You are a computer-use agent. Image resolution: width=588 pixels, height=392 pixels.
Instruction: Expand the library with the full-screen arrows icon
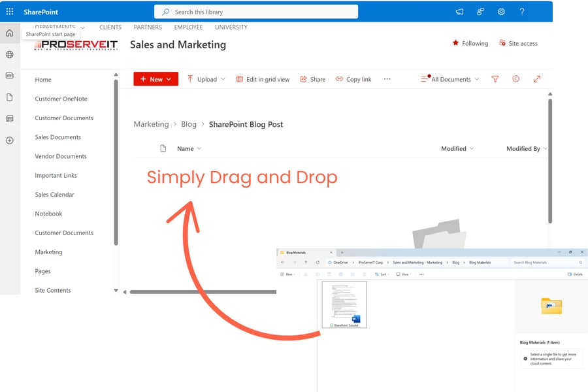click(537, 78)
